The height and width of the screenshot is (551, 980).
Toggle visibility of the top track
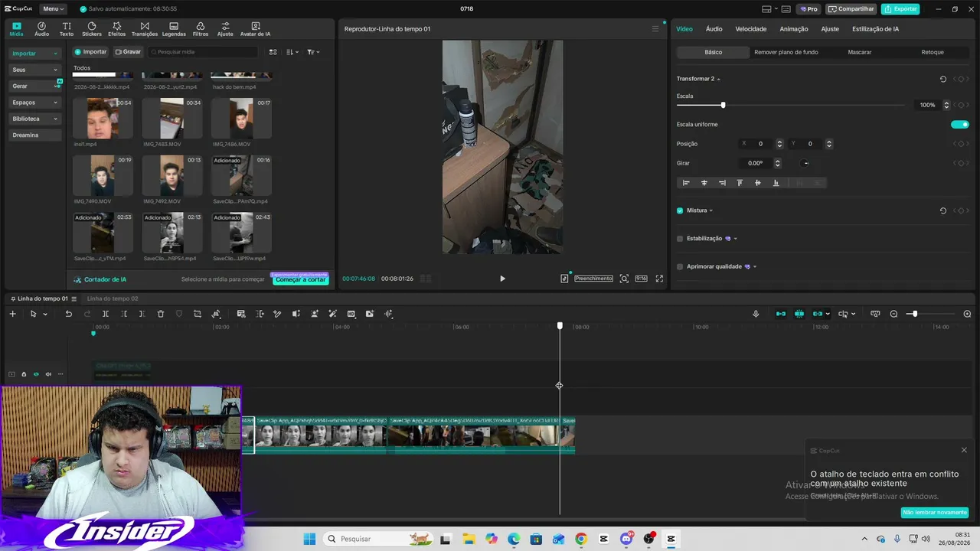click(x=36, y=374)
